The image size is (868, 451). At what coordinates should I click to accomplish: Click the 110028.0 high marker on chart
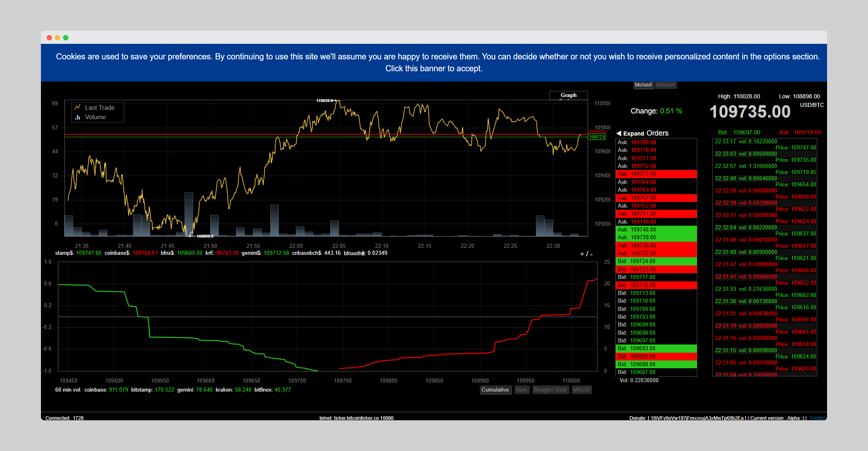(326, 100)
